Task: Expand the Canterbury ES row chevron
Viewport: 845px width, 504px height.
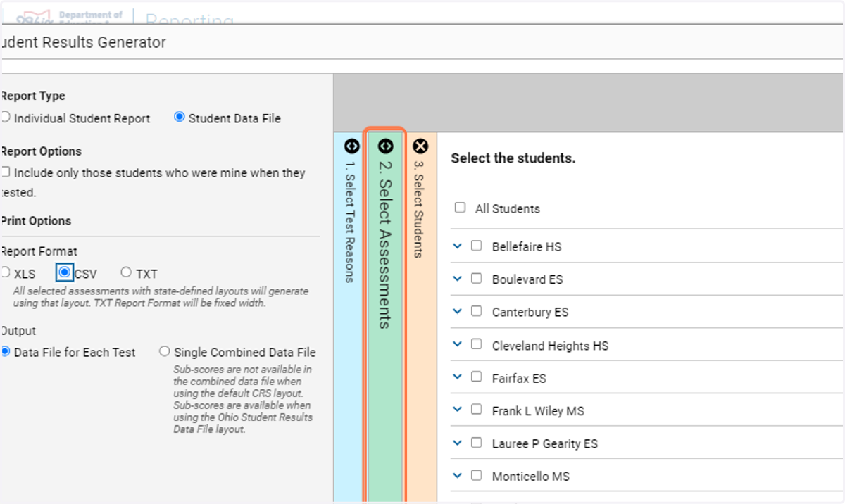Action: pyautogui.click(x=457, y=311)
